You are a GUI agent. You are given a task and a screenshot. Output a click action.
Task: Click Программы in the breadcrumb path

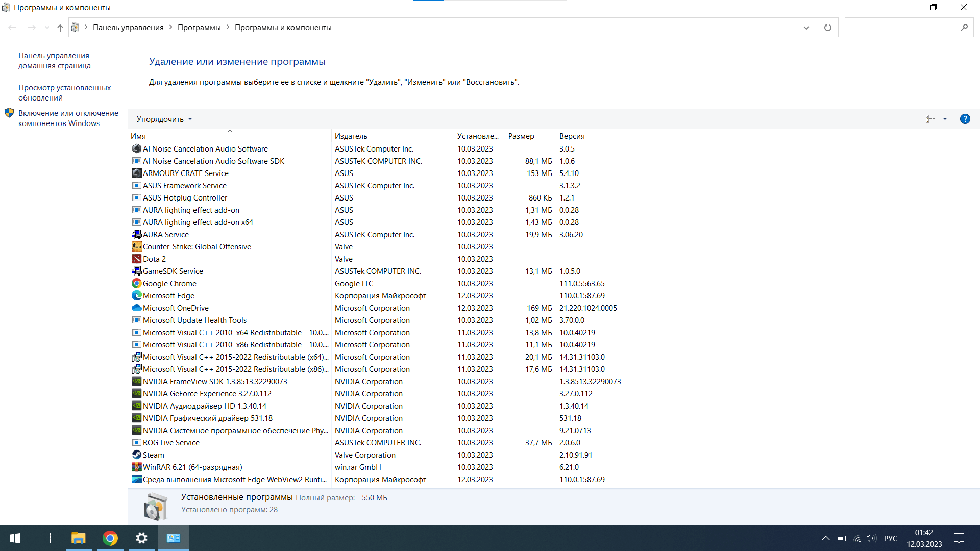coord(199,28)
